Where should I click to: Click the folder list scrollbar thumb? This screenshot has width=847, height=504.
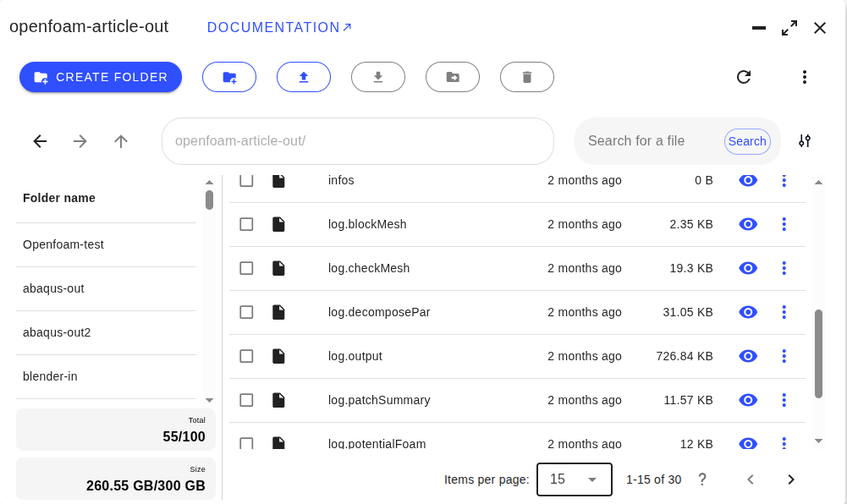coord(210,200)
